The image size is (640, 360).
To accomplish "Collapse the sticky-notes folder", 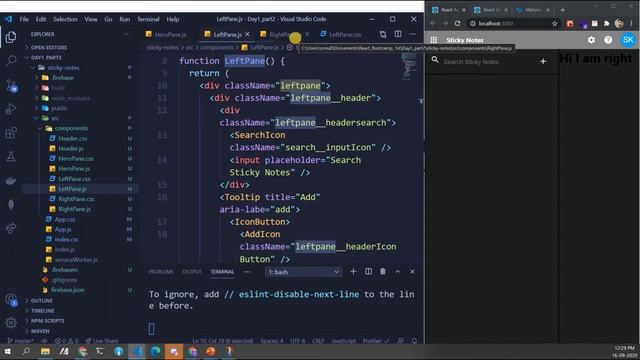I will pos(63,68).
